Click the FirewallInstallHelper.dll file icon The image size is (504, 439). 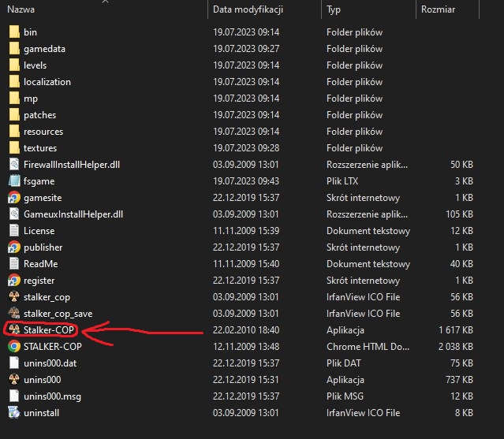pos(14,165)
